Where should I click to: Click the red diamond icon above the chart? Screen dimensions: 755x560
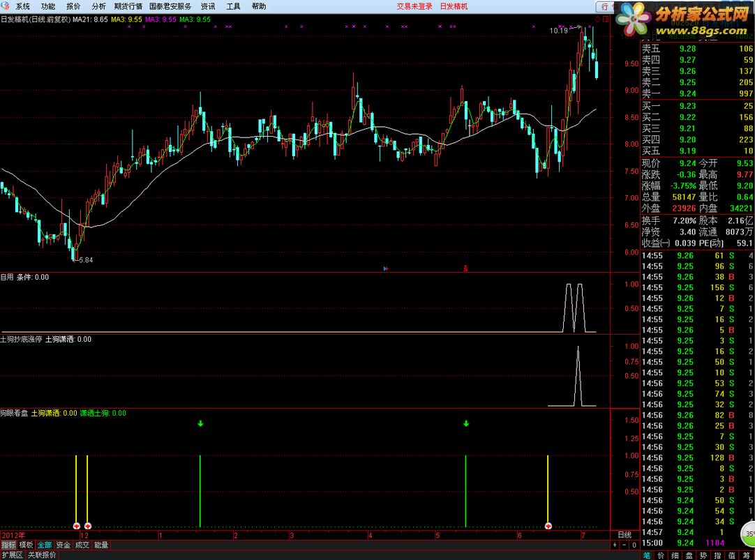click(597, 20)
